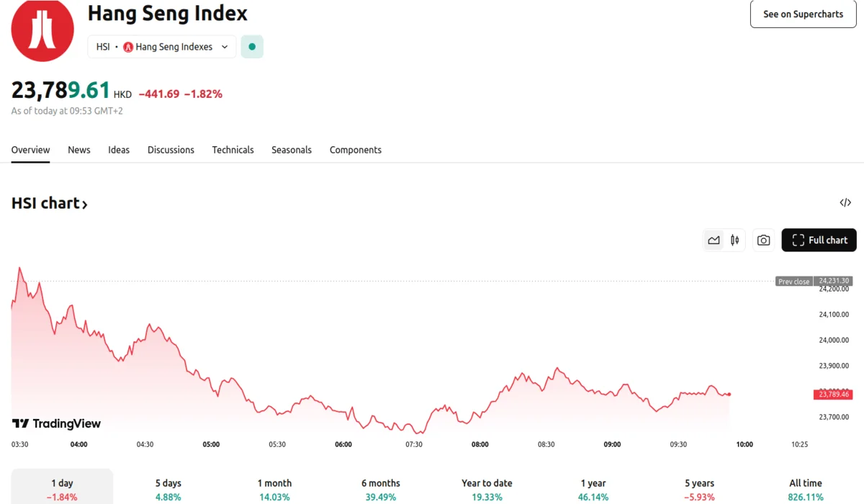Viewport: 864px width, 504px height.
Task: Select the 1 month range
Action: [274, 489]
